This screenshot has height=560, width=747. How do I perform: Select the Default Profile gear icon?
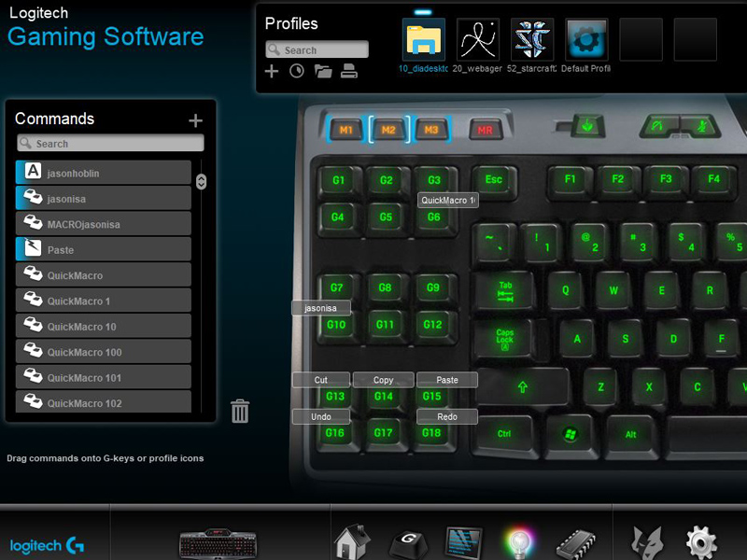[586, 39]
